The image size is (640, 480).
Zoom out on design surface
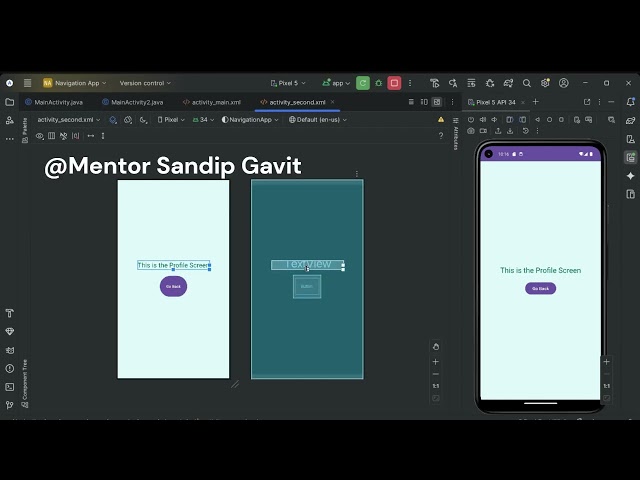tap(436, 374)
